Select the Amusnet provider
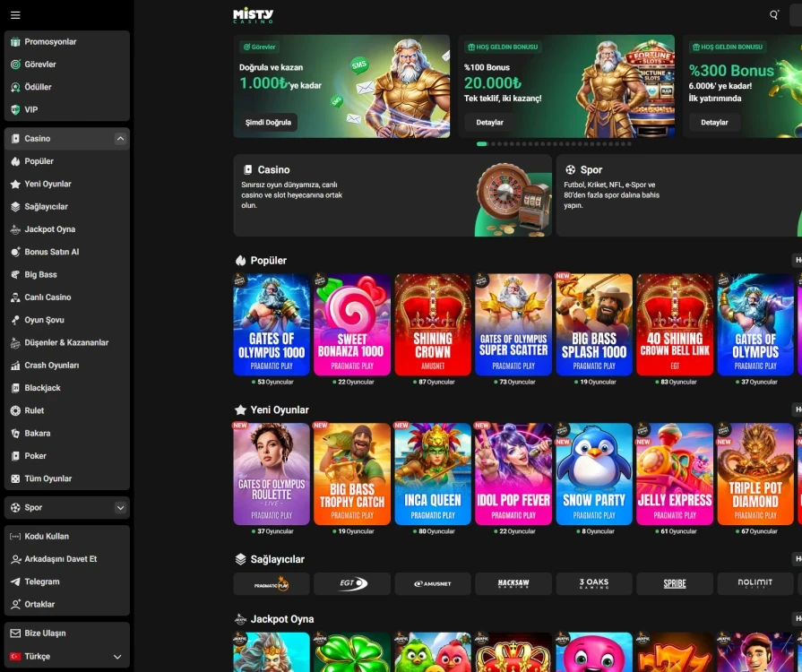 tap(433, 583)
